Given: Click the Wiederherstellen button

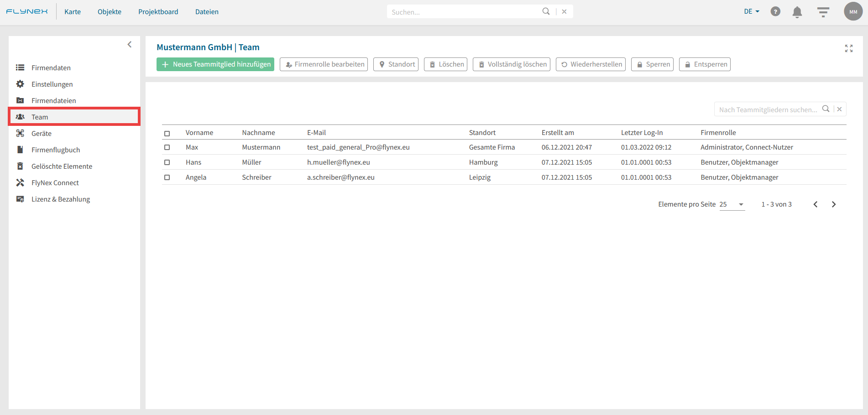Looking at the screenshot, I should coord(591,64).
